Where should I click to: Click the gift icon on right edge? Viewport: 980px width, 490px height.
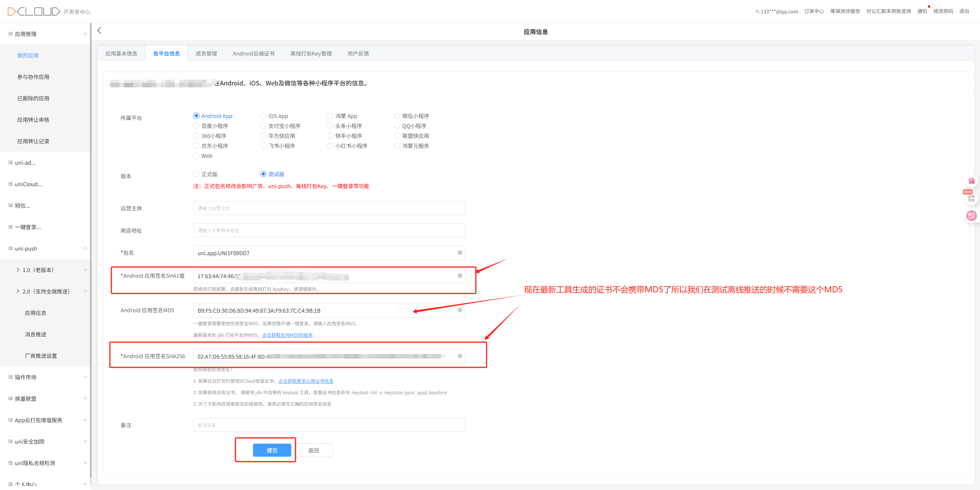(972, 181)
